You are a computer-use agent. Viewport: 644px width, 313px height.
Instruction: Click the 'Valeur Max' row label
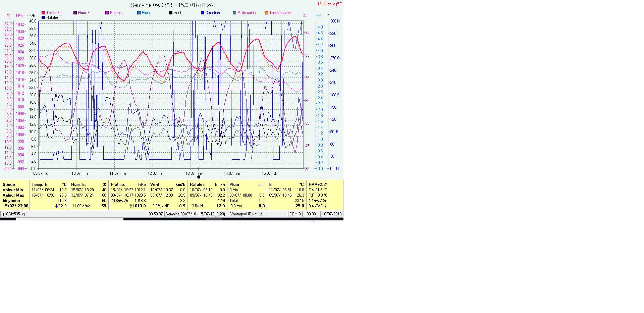coord(13,195)
